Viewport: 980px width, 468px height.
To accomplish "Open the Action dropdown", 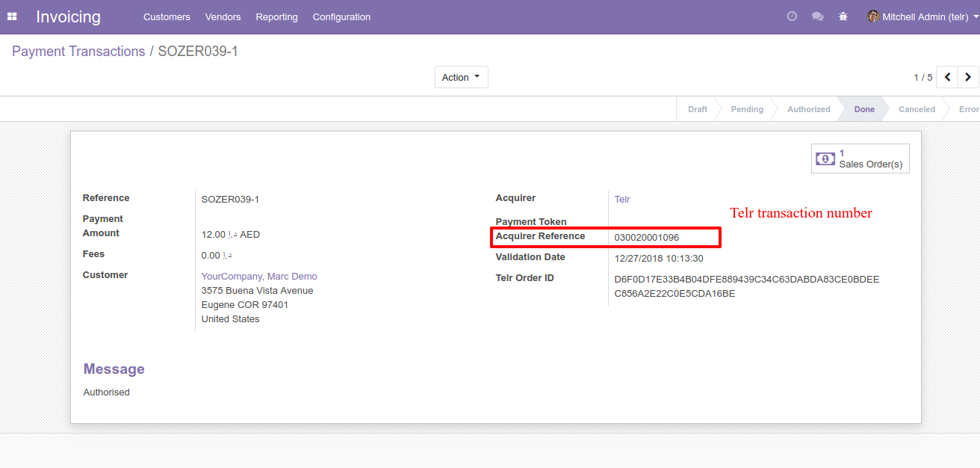I will pyautogui.click(x=461, y=77).
